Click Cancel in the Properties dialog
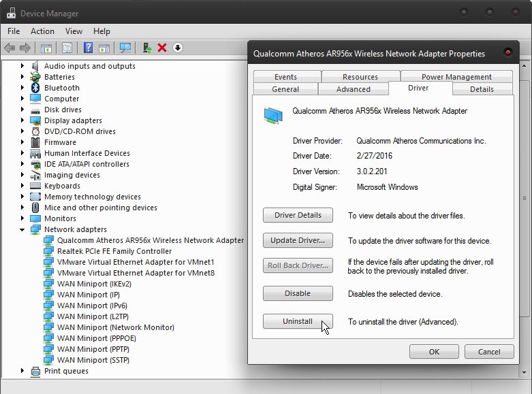Viewport: 532px width, 394px height. coord(489,352)
